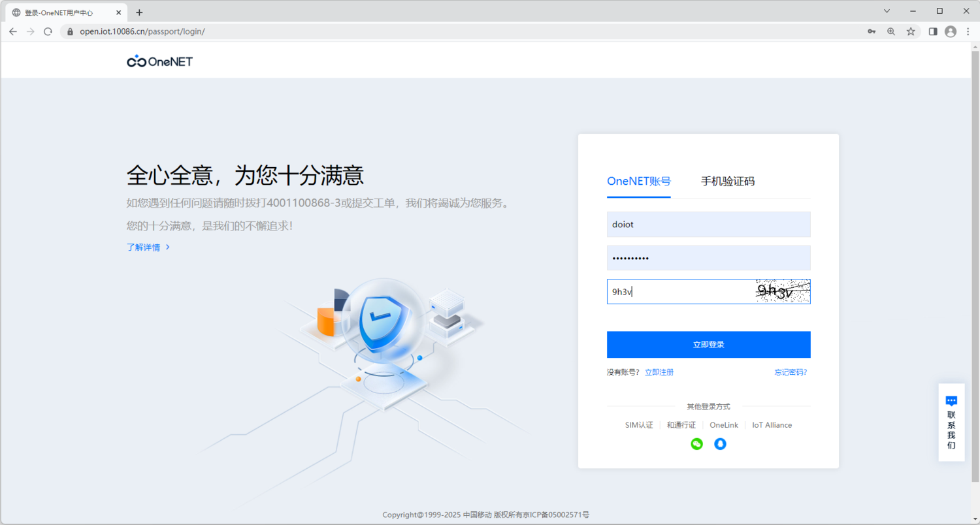The width and height of the screenshot is (980, 525).
Task: Open the Chrome three-dot menu
Action: coord(970,31)
